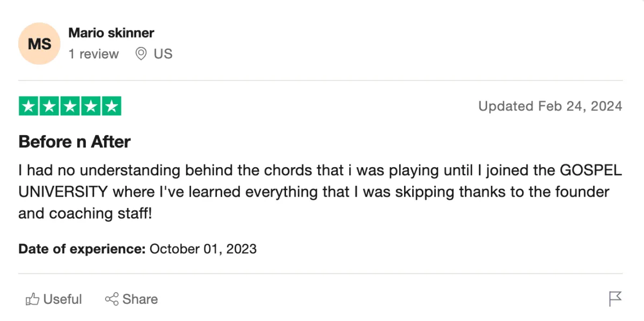Open Mario skinner's reviewer profile
This screenshot has height=321, width=644.
pyautogui.click(x=111, y=33)
